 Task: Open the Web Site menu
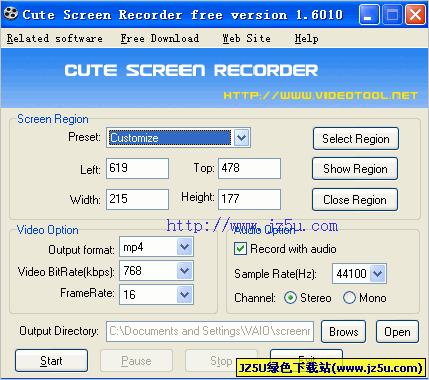click(x=246, y=38)
